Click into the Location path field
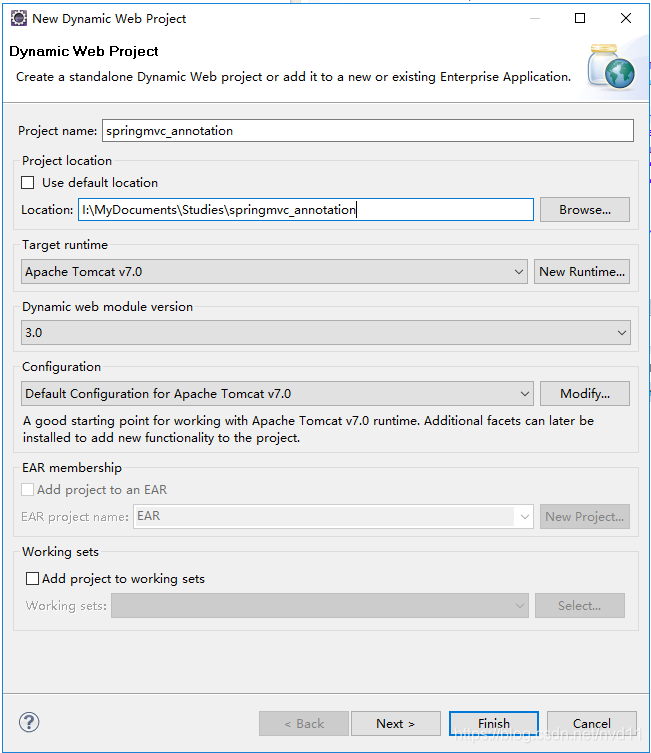 306,209
